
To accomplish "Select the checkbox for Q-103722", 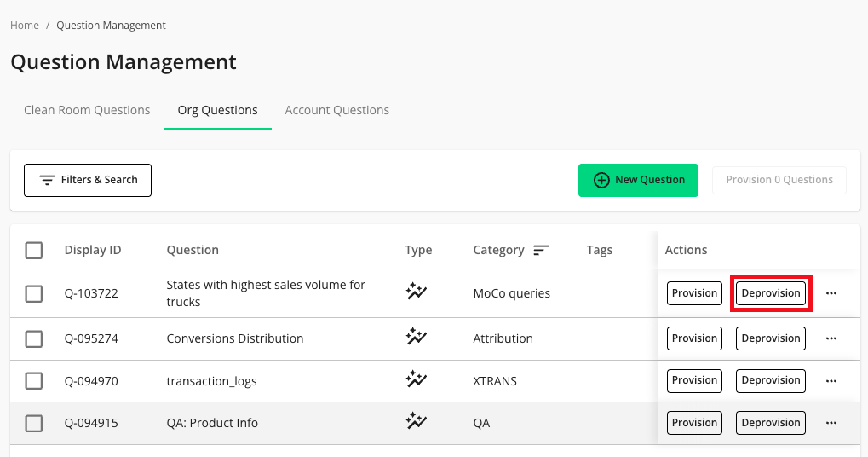I will [34, 293].
